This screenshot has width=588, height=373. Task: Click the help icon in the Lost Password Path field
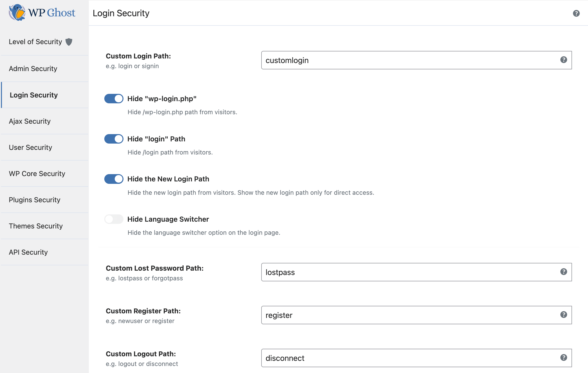563,272
